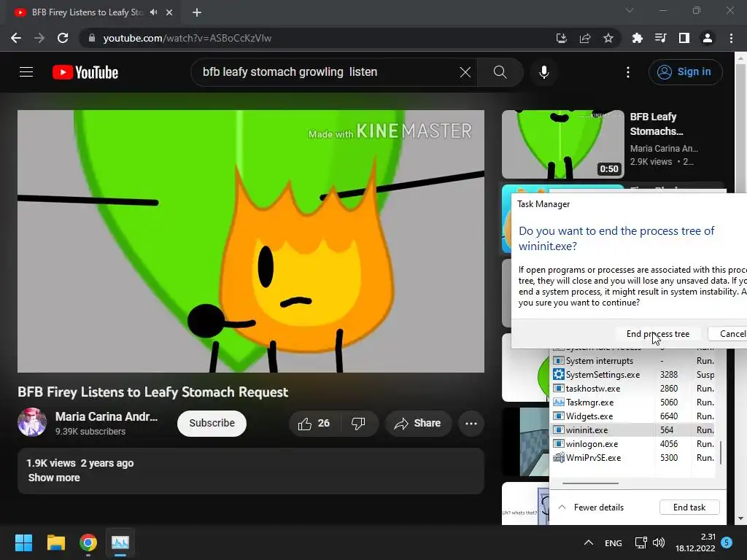Share this page from address bar
Screen dimensions: 747x560
[x=585, y=38]
